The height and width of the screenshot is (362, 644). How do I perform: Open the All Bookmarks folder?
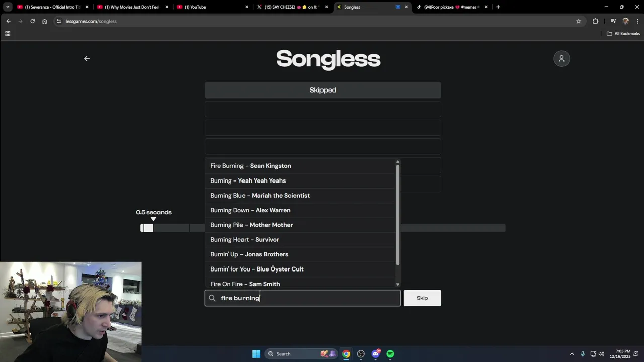623,34
